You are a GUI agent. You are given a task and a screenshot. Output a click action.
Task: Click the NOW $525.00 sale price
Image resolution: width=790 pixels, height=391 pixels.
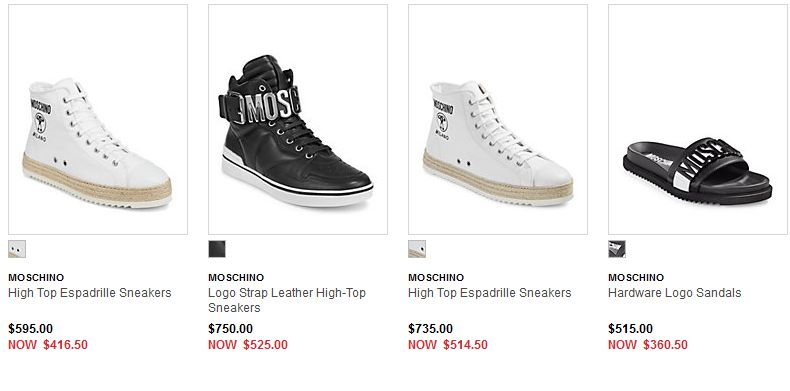pos(248,345)
